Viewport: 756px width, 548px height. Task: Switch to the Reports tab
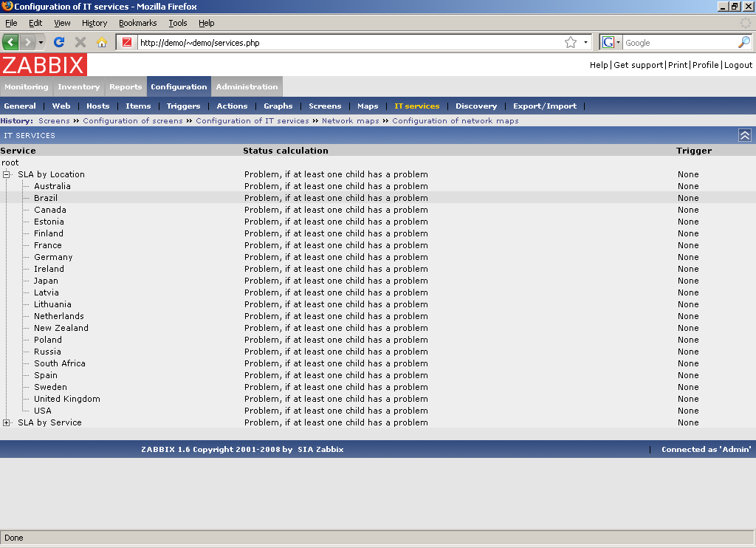[x=126, y=87]
